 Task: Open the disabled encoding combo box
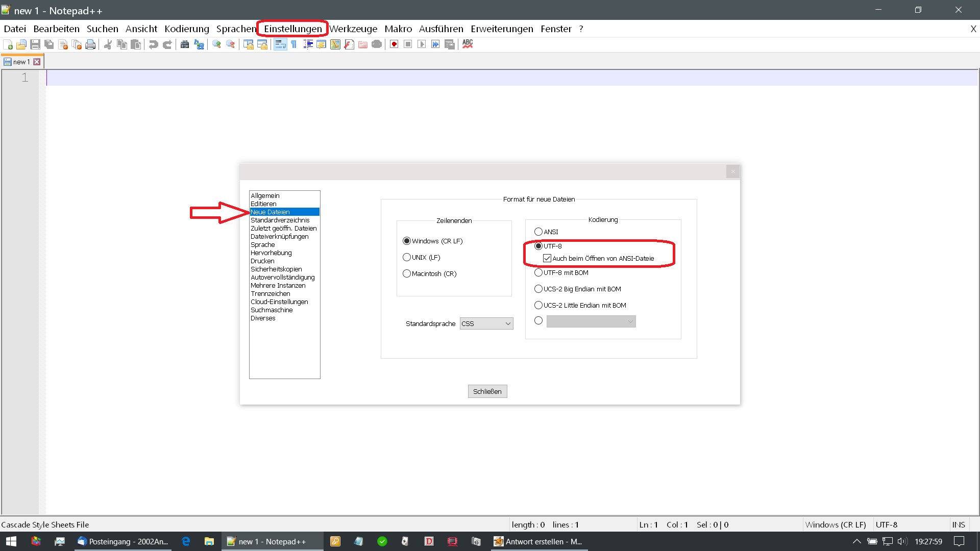pos(591,321)
